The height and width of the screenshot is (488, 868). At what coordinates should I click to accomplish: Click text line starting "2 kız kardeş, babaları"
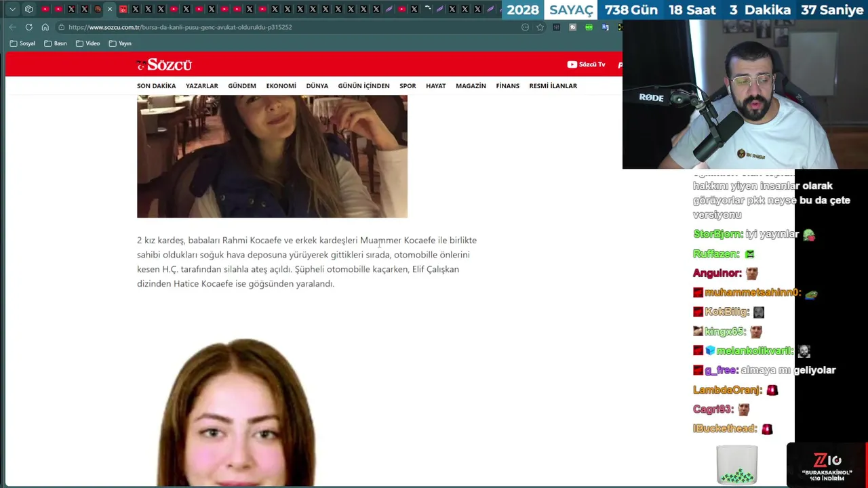tap(307, 241)
